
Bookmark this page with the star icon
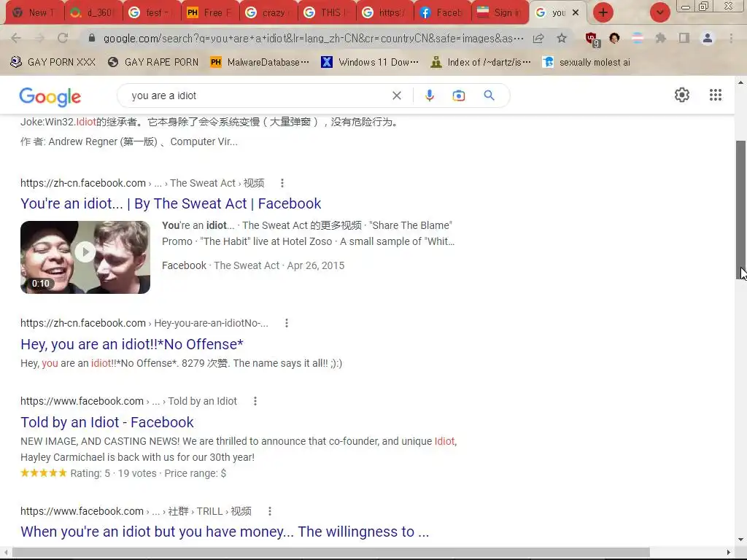point(562,38)
